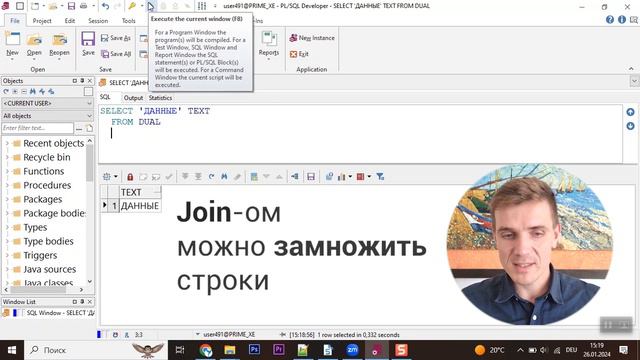This screenshot has width=640, height=360.
Task: Click the Undo arrow in quick access toolbar
Action: point(105,6)
